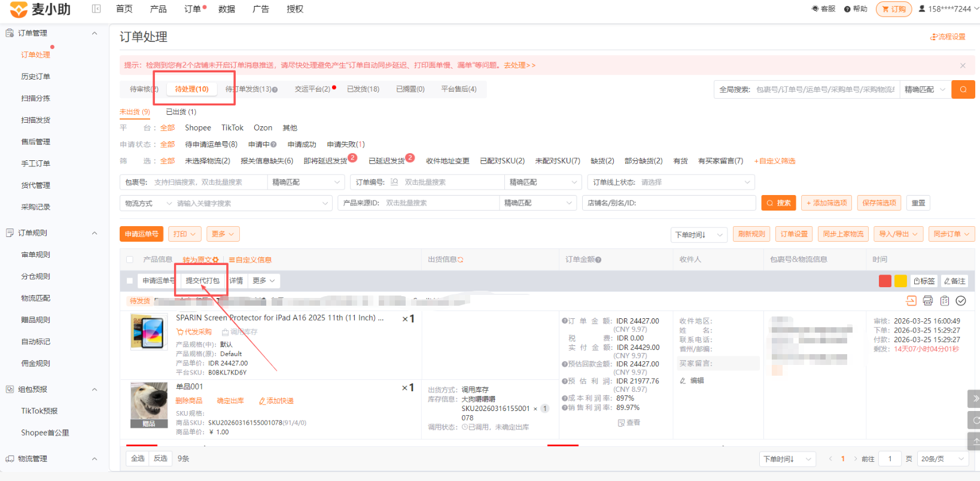Select the Shopee platform filter
Image resolution: width=980 pixels, height=481 pixels.
(x=198, y=128)
